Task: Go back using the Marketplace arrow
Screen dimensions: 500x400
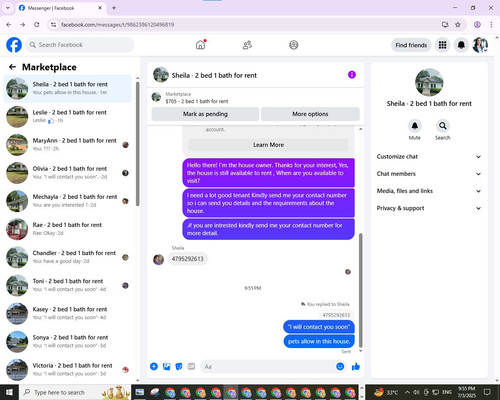Action: [x=12, y=67]
